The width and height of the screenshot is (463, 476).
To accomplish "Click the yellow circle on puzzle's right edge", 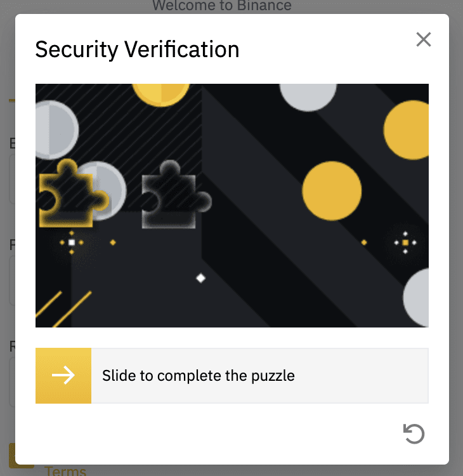I will [408, 129].
